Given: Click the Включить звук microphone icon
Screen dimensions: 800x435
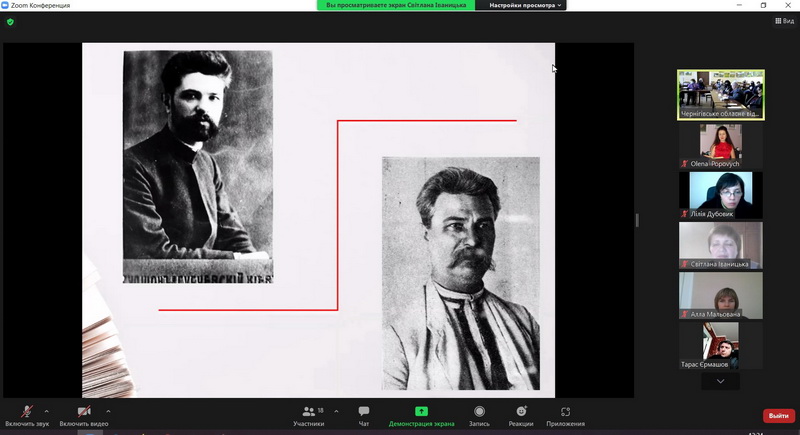Looking at the screenshot, I should pos(28,412).
